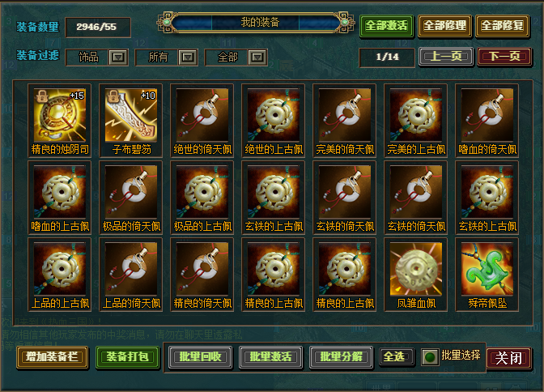Choose the 极品的上古佩 item icon

click(202, 192)
